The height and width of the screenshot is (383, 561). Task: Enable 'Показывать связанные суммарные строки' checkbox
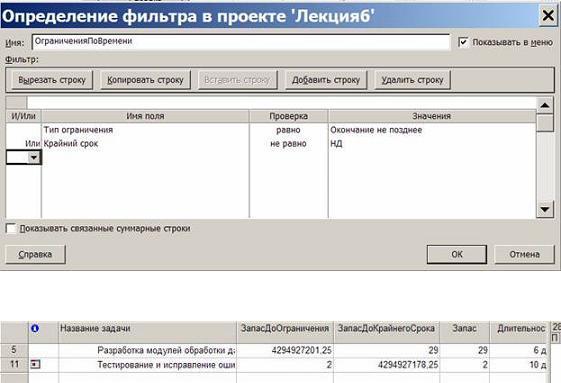point(11,228)
